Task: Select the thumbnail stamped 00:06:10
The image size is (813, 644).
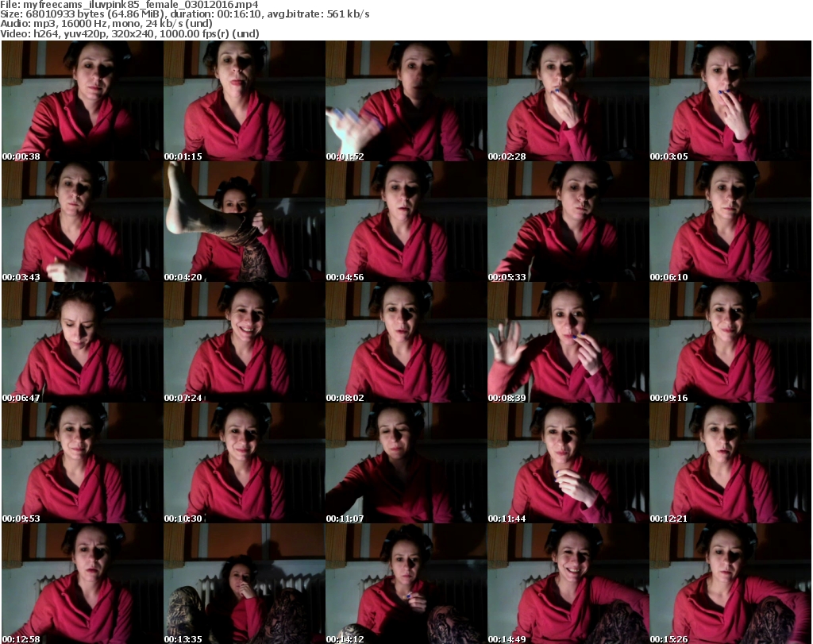Action: coord(730,222)
